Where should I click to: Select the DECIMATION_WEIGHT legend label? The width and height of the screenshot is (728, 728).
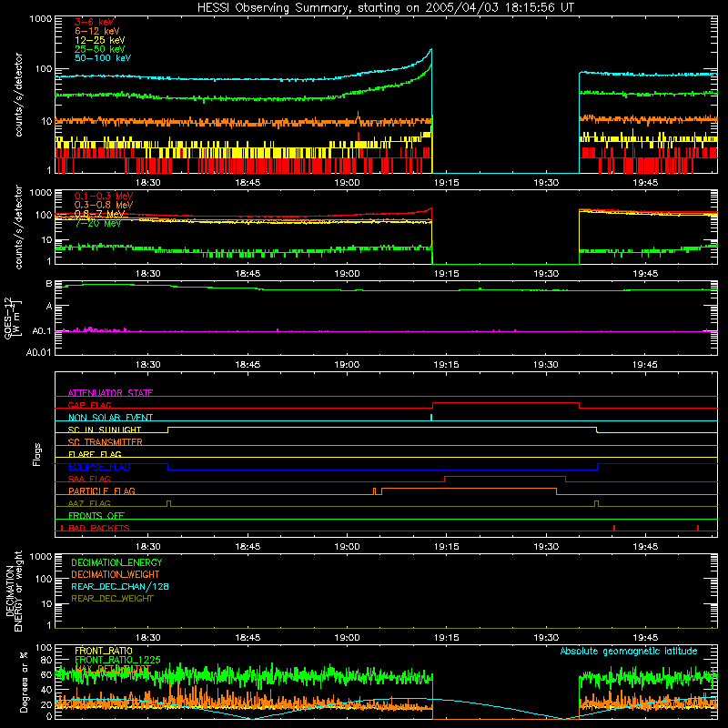point(116,574)
